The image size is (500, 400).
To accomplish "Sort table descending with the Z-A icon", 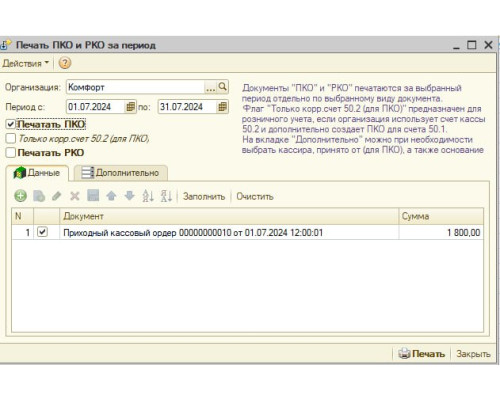I will (166, 196).
